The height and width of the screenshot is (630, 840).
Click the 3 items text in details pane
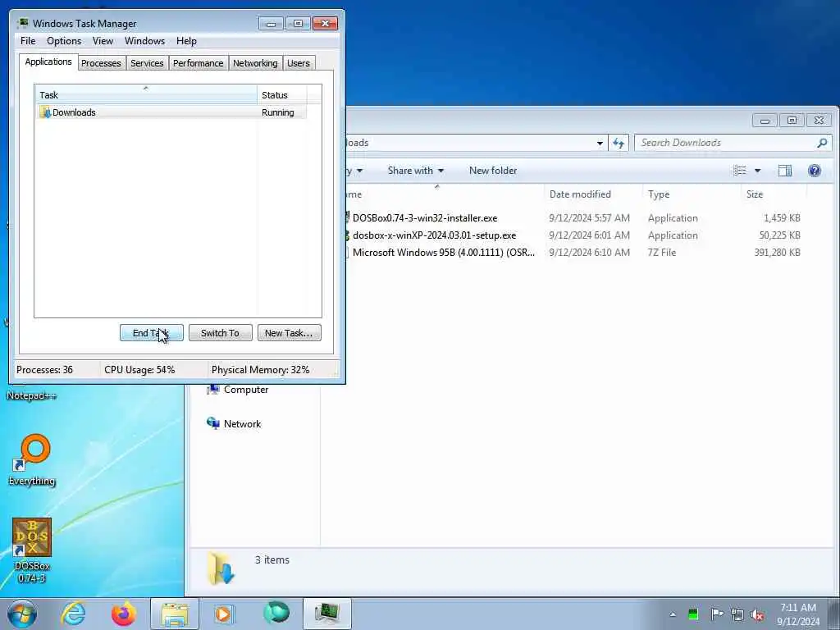tap(272, 559)
